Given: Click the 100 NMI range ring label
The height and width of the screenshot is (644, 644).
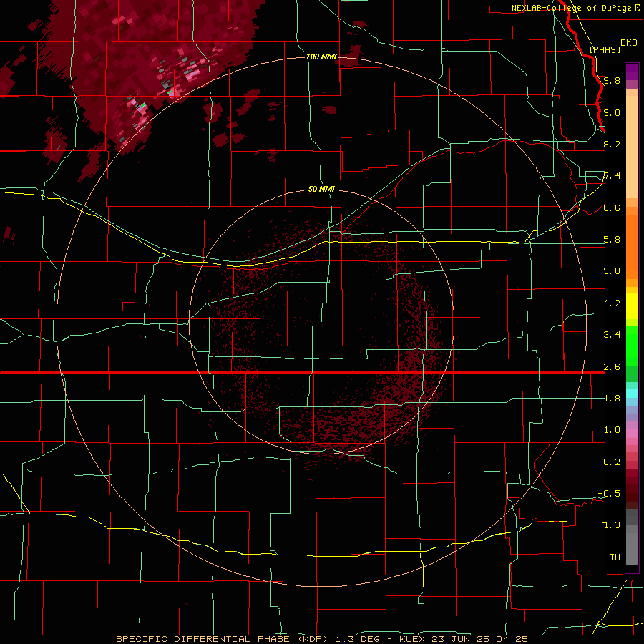Looking at the screenshot, I should point(321,57).
